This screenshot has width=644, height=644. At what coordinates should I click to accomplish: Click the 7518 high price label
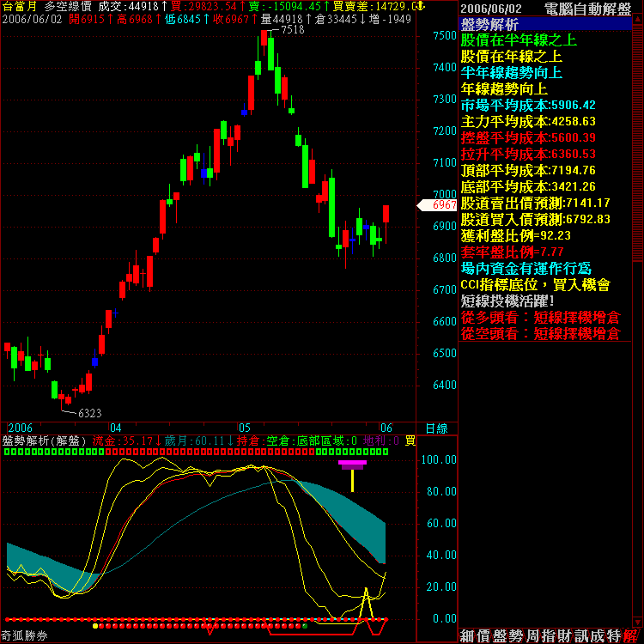point(292,29)
